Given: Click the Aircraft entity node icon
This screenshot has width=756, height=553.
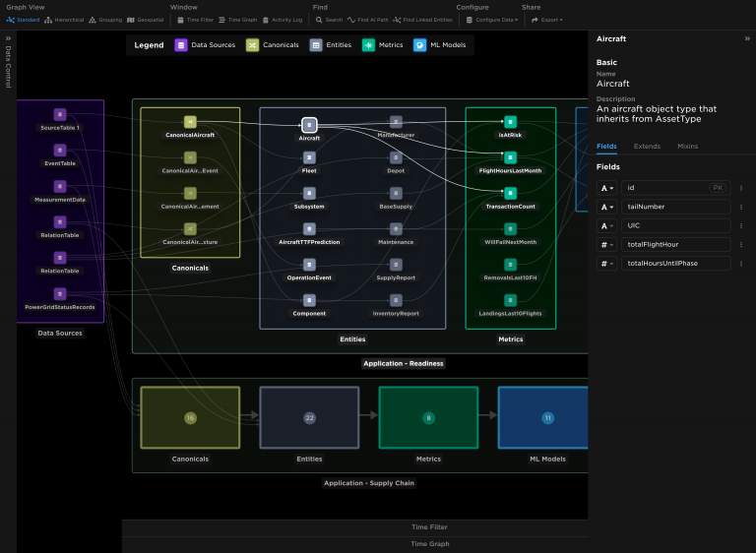Looking at the screenshot, I should coord(309,125).
